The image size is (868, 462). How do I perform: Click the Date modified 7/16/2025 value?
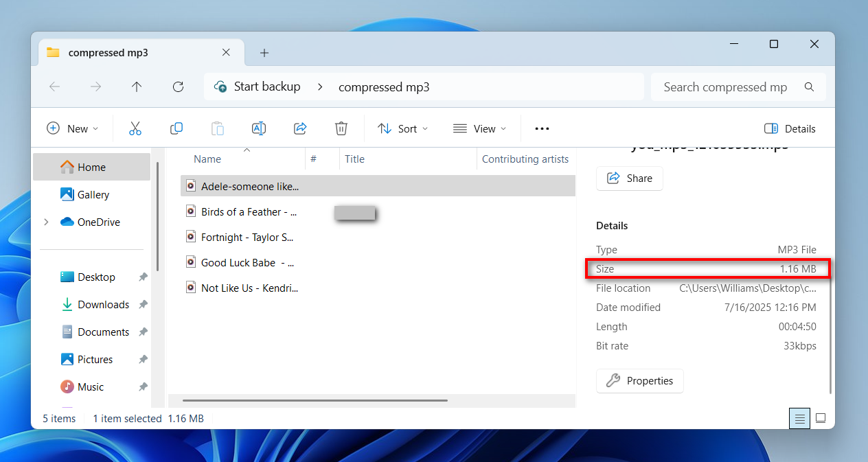770,308
